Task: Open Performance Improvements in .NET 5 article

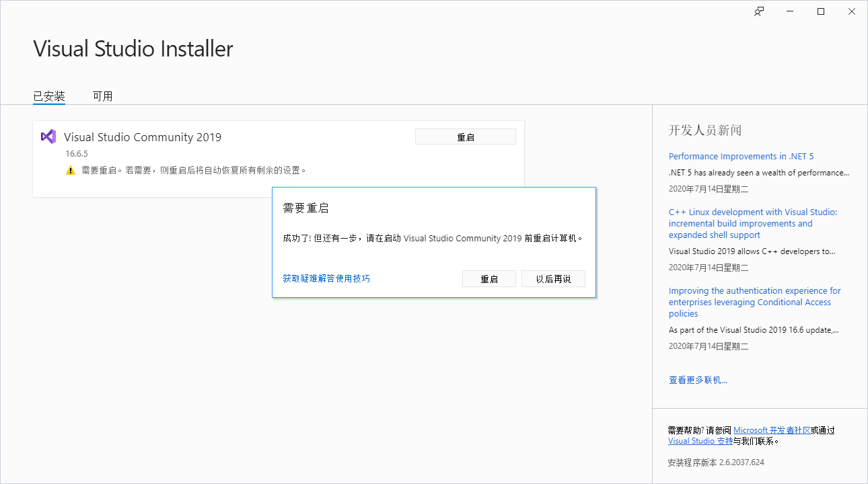Action: pos(741,156)
